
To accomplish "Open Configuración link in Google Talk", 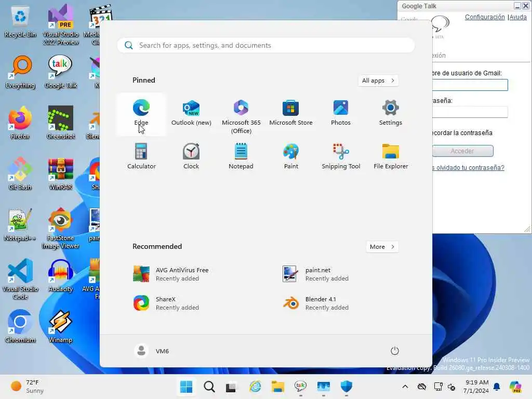I will tap(485, 17).
